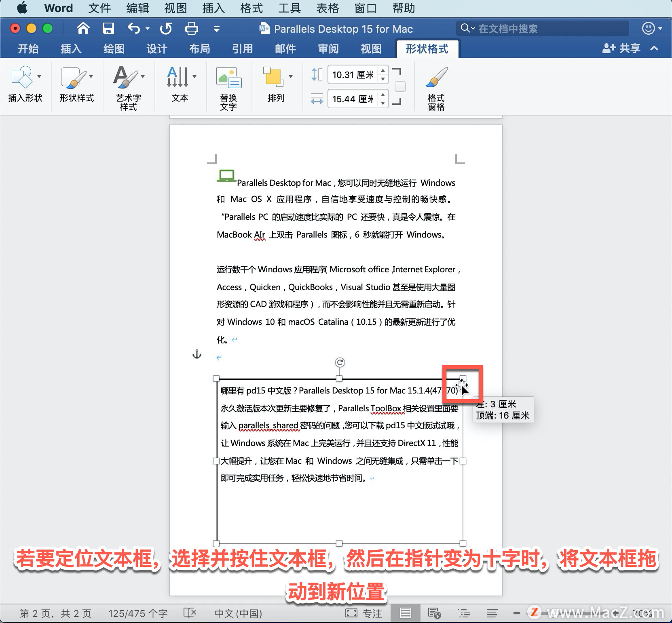The width and height of the screenshot is (672, 623).
Task: Switch to the 插入 ribbon tab
Action: [x=71, y=49]
